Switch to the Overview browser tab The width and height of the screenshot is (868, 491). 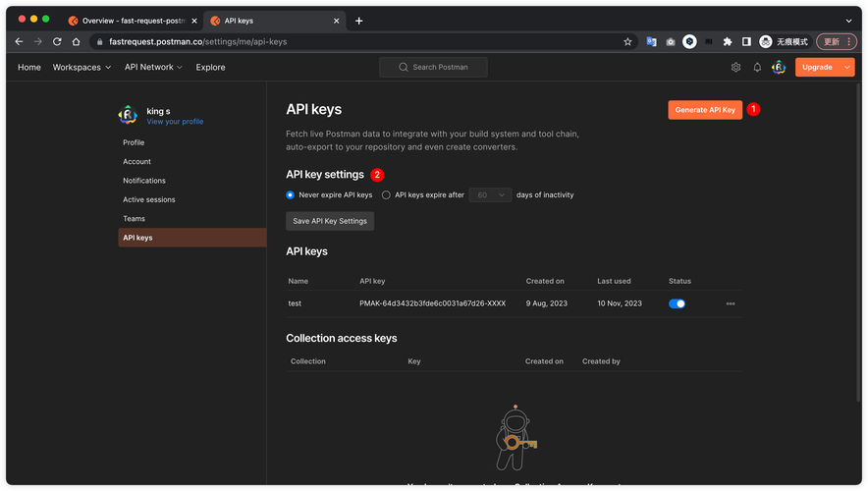point(132,21)
